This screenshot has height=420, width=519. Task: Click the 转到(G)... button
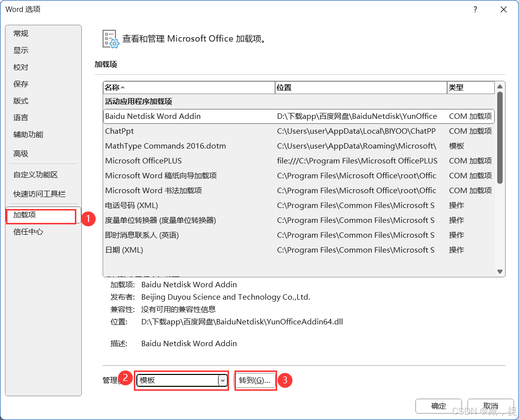255,380
